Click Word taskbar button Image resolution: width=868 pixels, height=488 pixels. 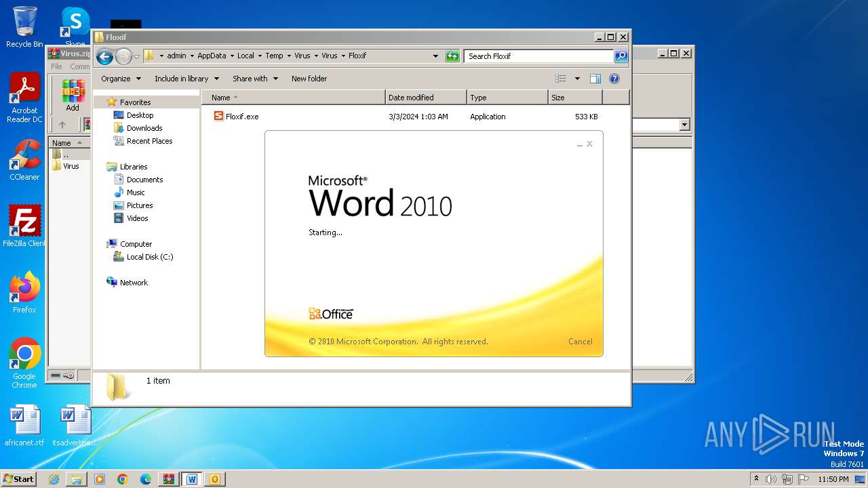tap(192, 479)
